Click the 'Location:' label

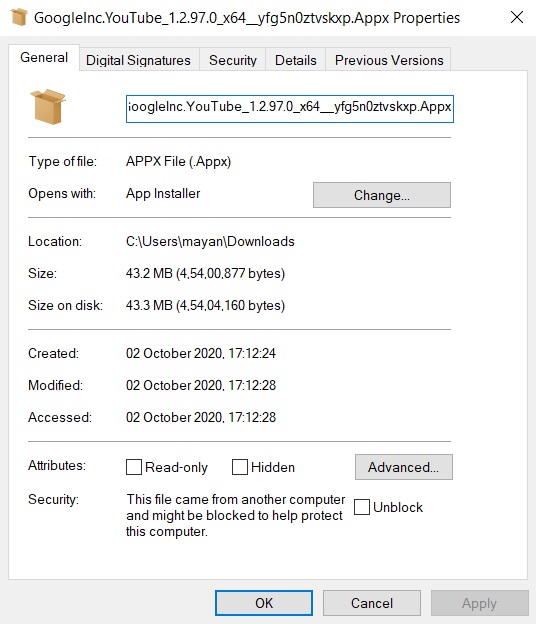click(55, 242)
